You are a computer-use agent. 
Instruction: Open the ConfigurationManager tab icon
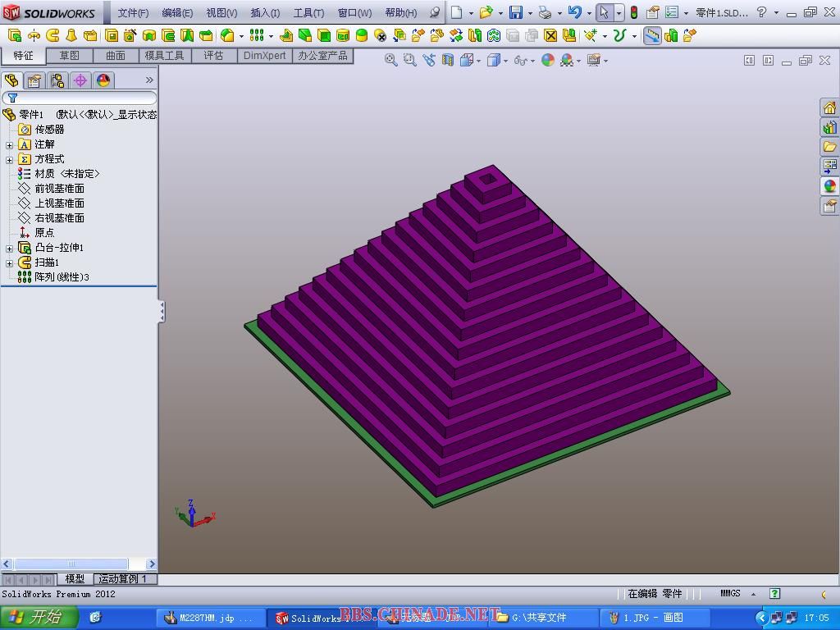click(57, 80)
